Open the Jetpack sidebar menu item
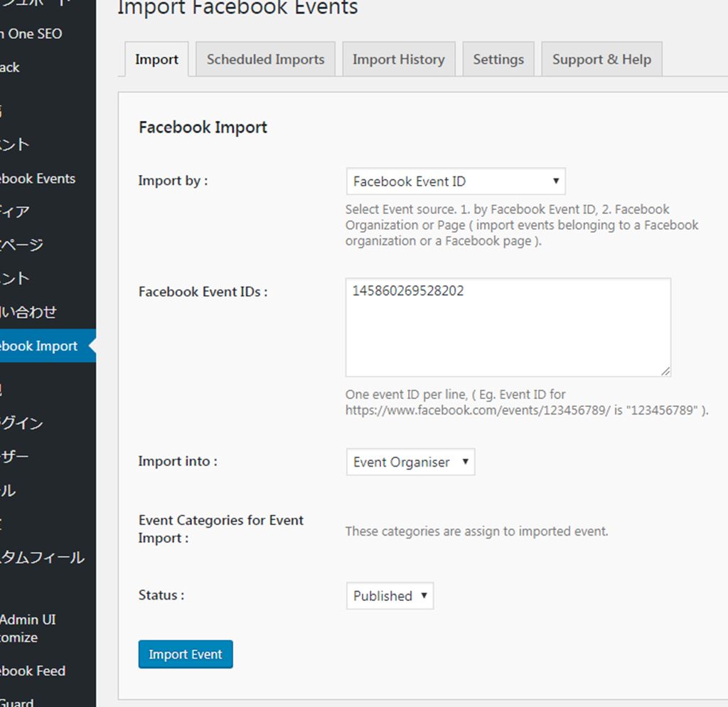This screenshot has width=728, height=707. click(11, 68)
